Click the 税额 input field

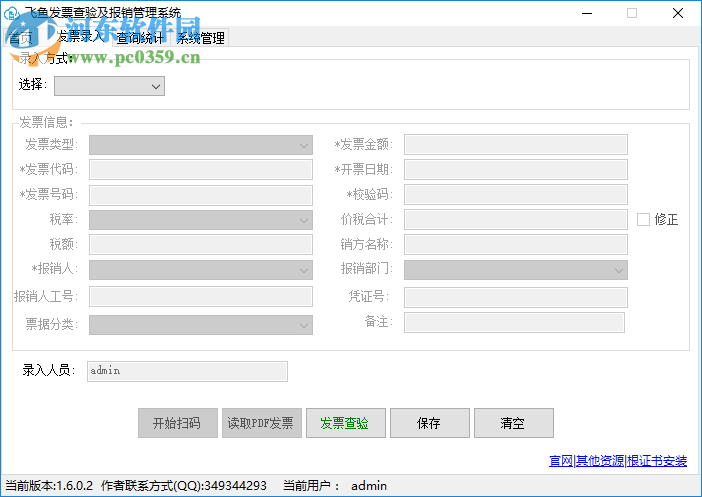tap(201, 244)
